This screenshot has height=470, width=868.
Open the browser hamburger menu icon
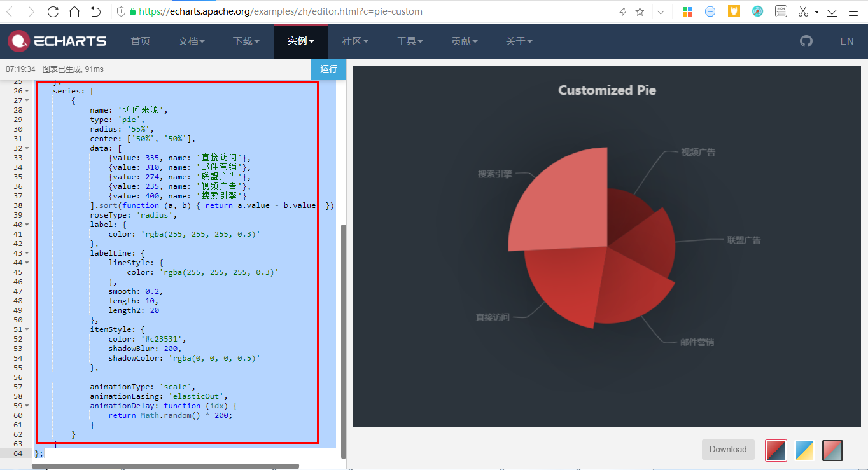(x=853, y=11)
